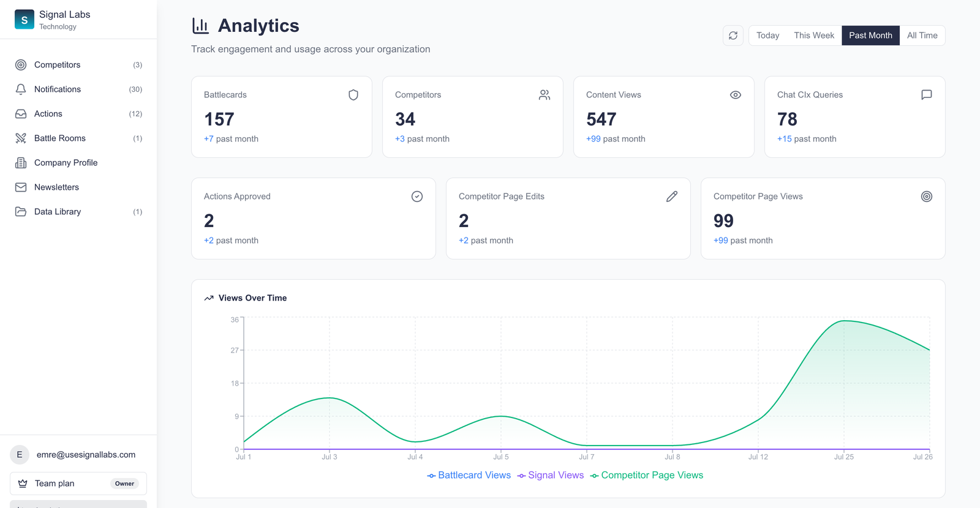The height and width of the screenshot is (508, 980).
Task: Open Competitors in the sidebar
Action: (x=78, y=65)
